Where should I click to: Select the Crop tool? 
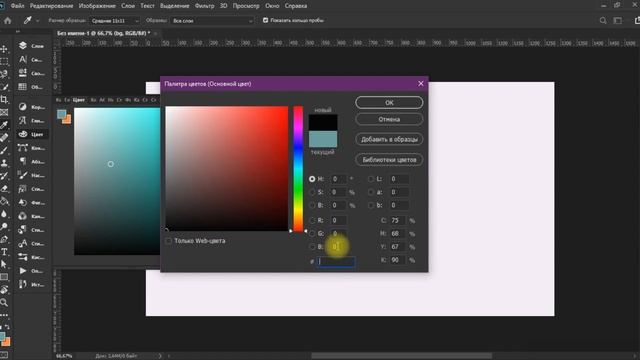click(4, 100)
